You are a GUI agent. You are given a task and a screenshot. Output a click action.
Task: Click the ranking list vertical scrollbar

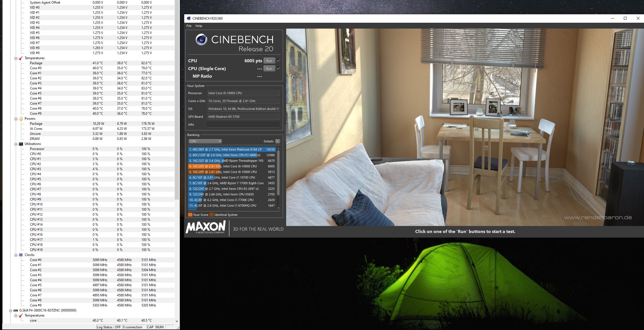[x=278, y=173]
